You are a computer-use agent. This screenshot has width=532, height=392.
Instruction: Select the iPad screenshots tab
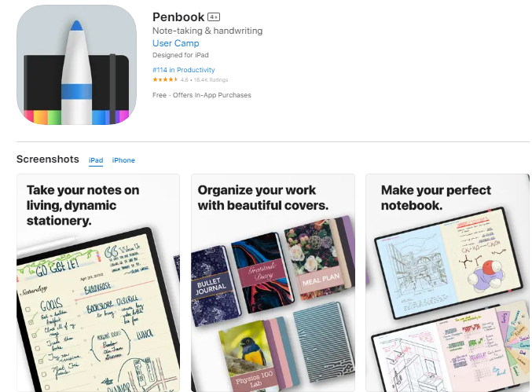(x=96, y=160)
